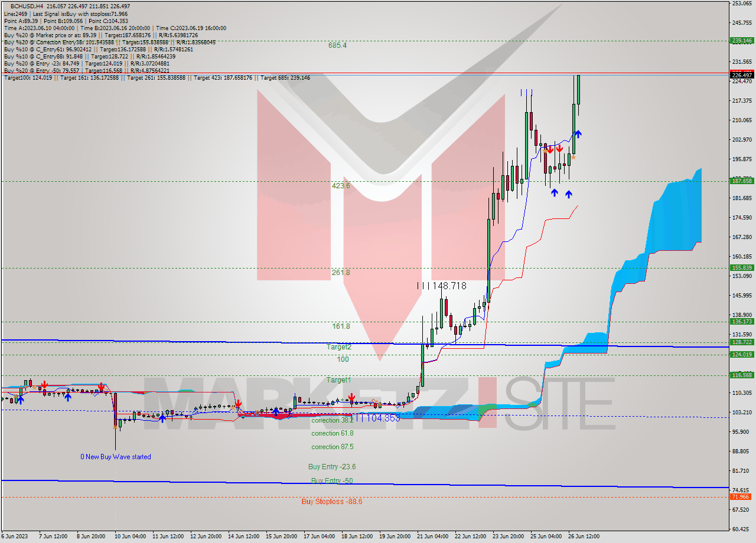
Task: Click the 'correction 38.2' label
Action: 333,420
